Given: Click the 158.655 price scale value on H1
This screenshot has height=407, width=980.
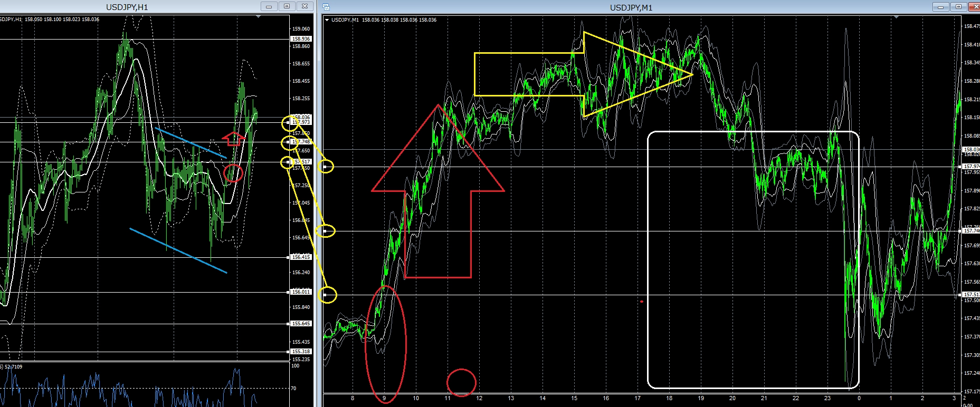Looking at the screenshot, I should [x=301, y=64].
